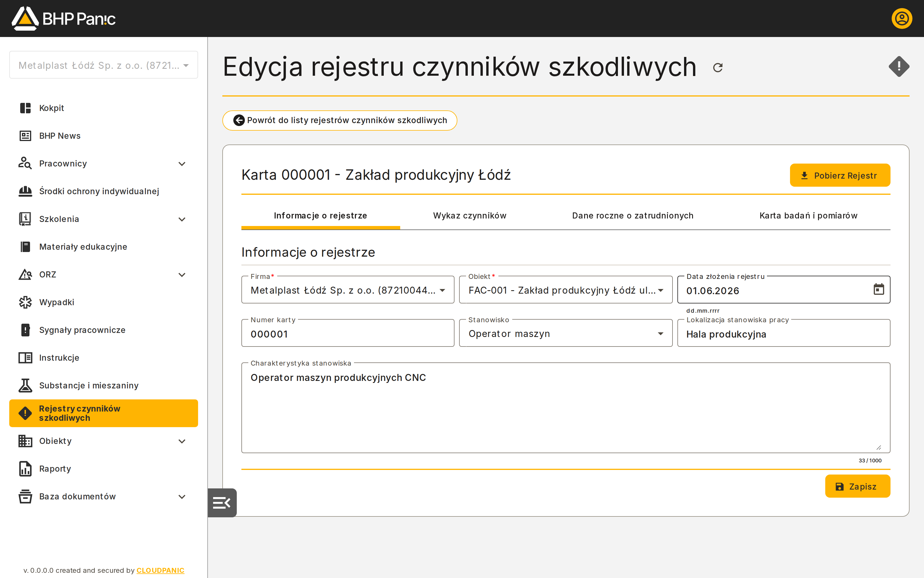Click the helmet icon for Środki ochrony indywidualnej
The width and height of the screenshot is (924, 578).
click(x=25, y=191)
